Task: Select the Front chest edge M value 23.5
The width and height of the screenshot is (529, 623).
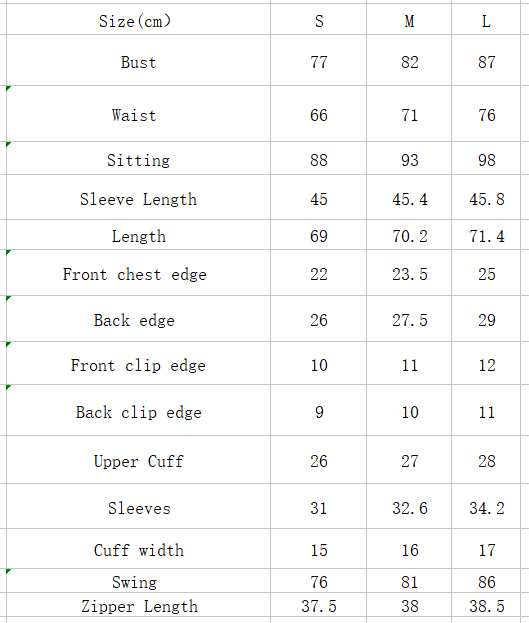Action: coord(409,273)
